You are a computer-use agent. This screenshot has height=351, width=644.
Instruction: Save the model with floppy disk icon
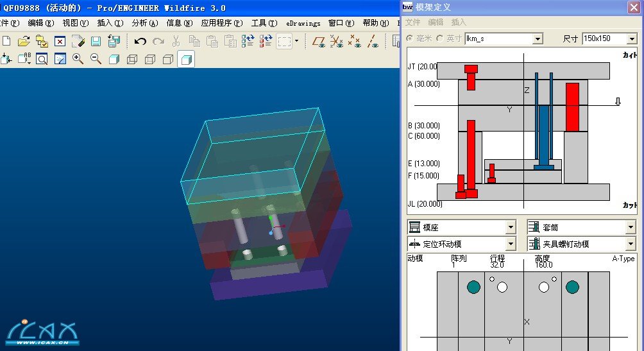pyautogui.click(x=96, y=41)
